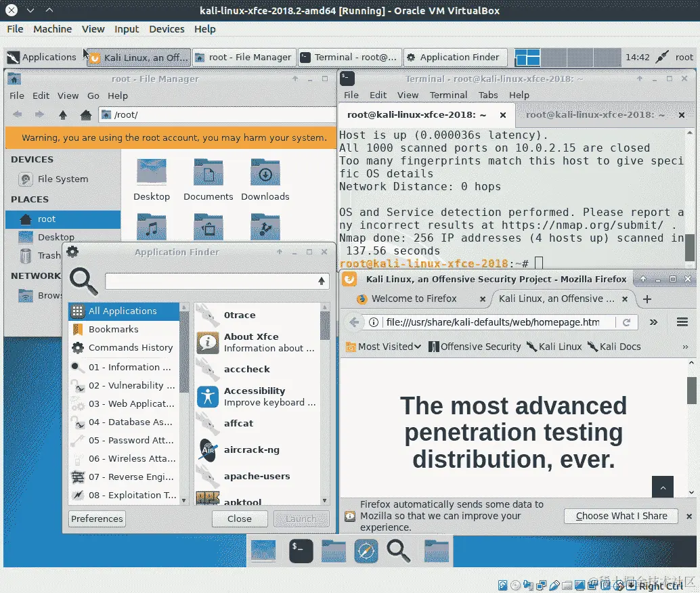This screenshot has height=593, width=700.
Task: Go back in File Manager toolbar
Action: tap(18, 114)
